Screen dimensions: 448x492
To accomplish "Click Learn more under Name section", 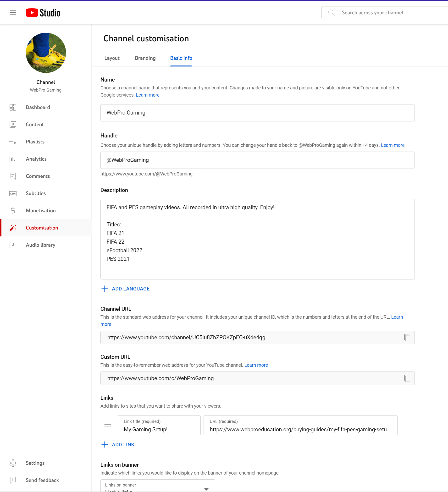I will (148, 95).
